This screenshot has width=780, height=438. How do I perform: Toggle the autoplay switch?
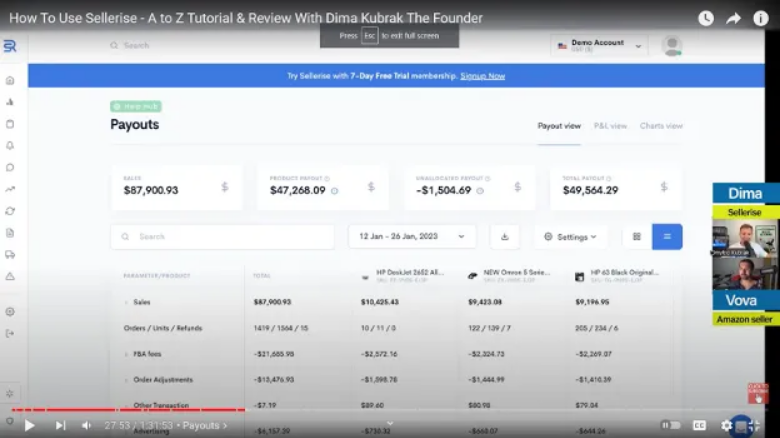tap(671, 426)
